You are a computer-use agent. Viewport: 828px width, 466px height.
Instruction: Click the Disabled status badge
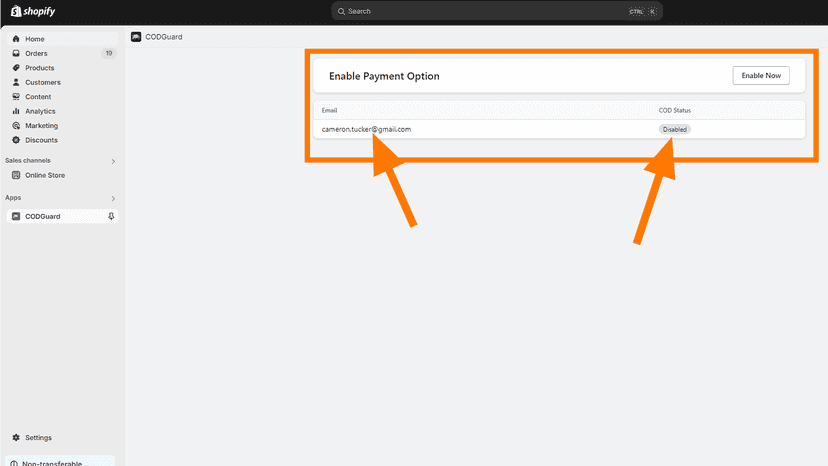[x=674, y=129]
